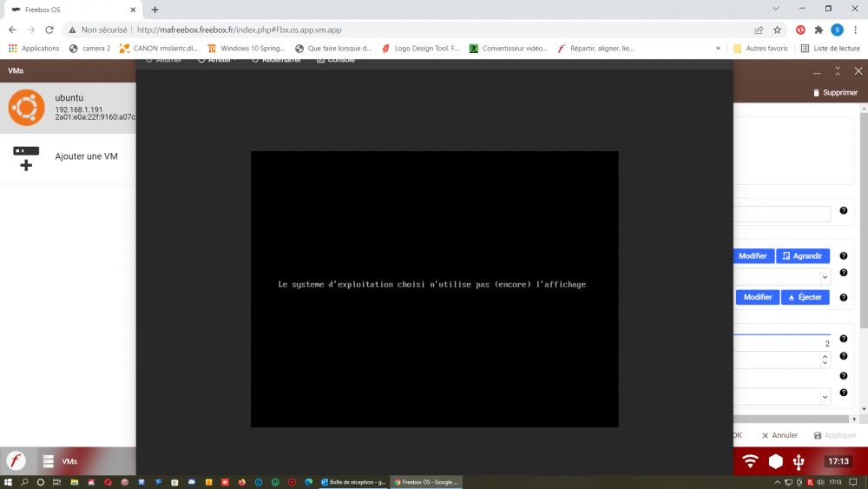Image resolution: width=868 pixels, height=489 pixels.
Task: Click the Agrandir disk button
Action: 802,256
